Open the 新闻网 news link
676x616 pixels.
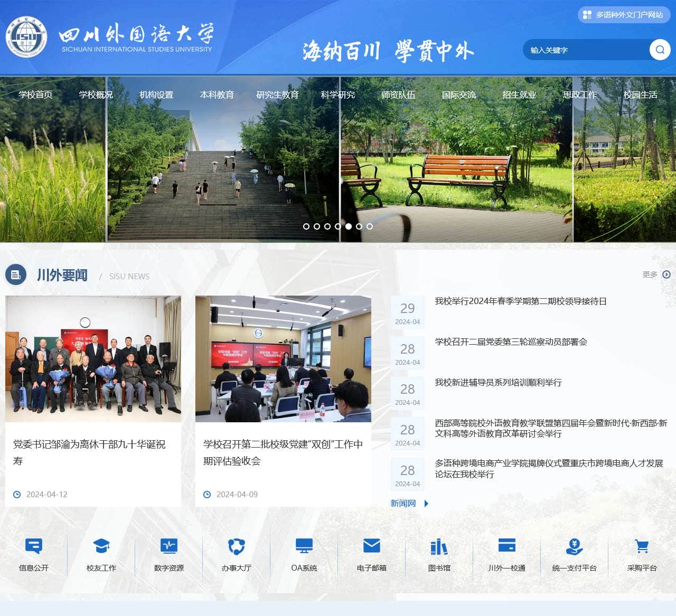point(402,503)
